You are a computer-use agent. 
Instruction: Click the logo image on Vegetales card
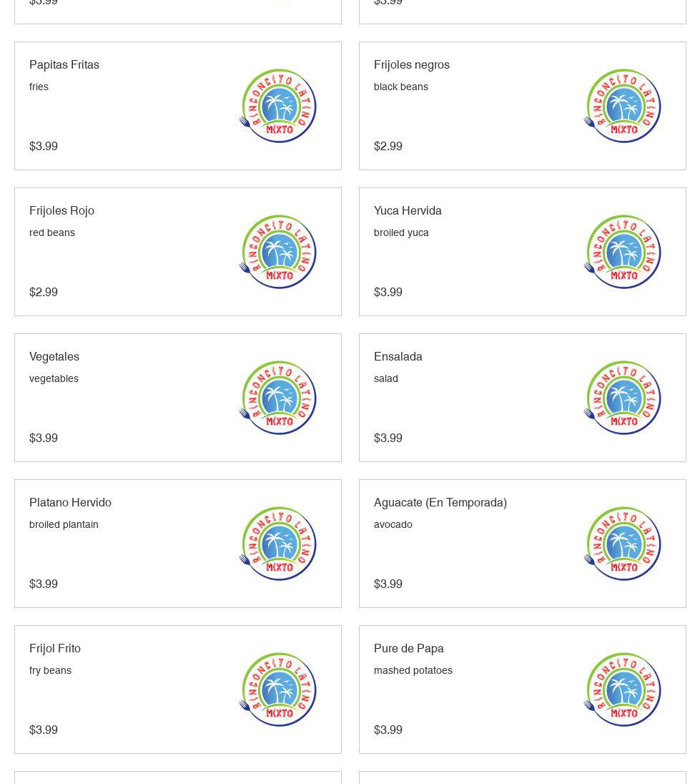[277, 398]
